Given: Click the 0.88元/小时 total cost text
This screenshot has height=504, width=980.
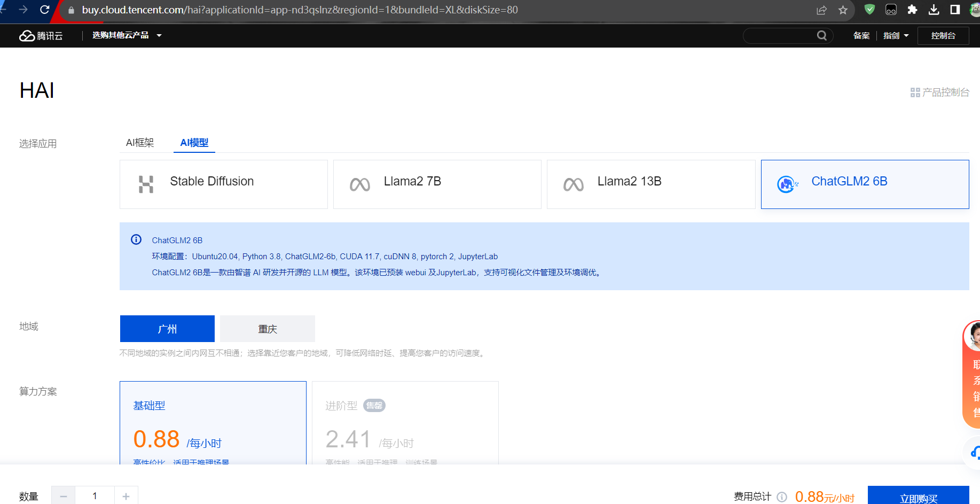Looking at the screenshot, I should click(x=825, y=497).
